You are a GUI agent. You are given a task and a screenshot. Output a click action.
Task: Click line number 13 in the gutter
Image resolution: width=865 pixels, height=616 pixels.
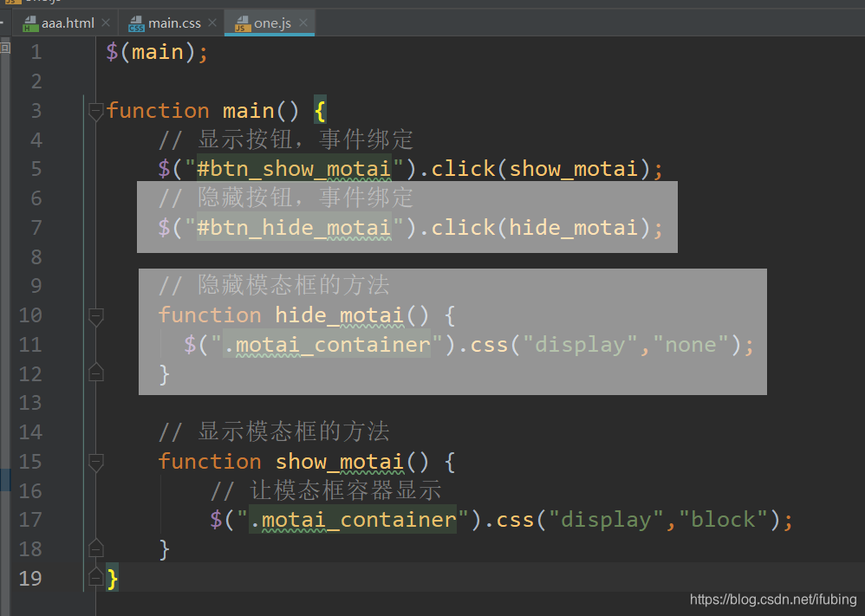(30, 403)
